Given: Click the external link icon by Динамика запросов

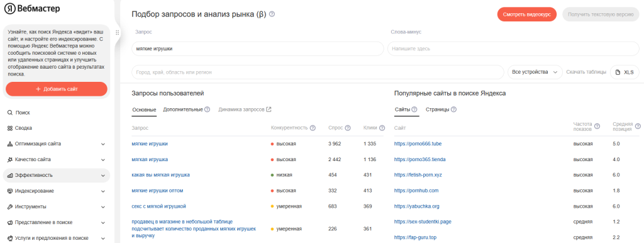Looking at the screenshot, I should tap(269, 110).
